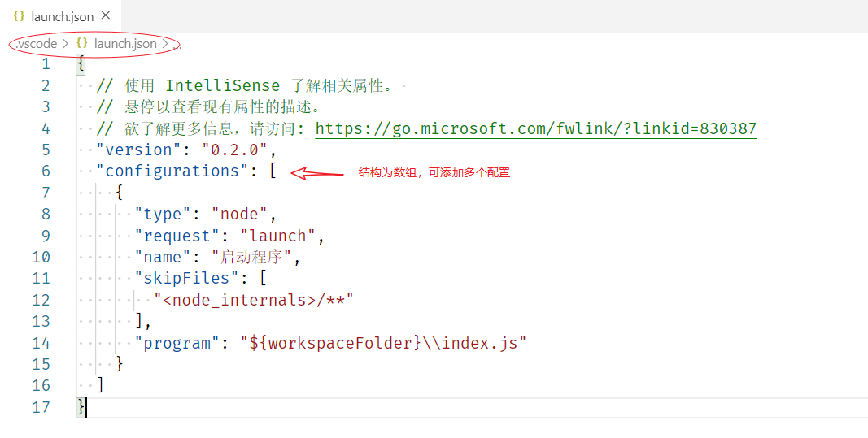This screenshot has width=868, height=438.
Task: Click the "node" value
Action: pos(239,214)
